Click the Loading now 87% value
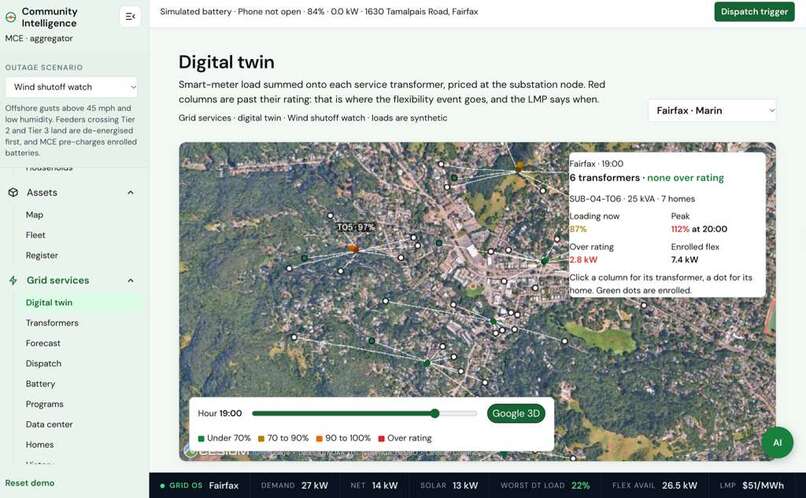The height and width of the screenshot is (498, 806). coord(578,229)
